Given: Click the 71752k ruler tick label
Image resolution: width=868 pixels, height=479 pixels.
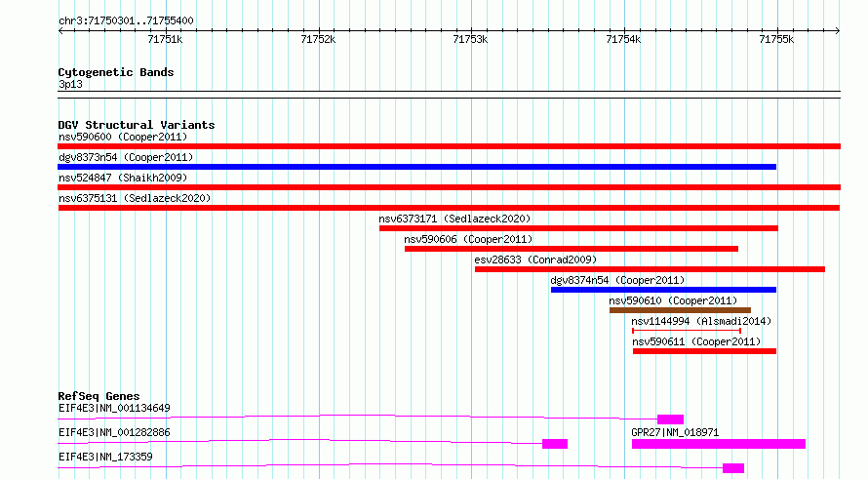Looking at the screenshot, I should [x=318, y=39].
